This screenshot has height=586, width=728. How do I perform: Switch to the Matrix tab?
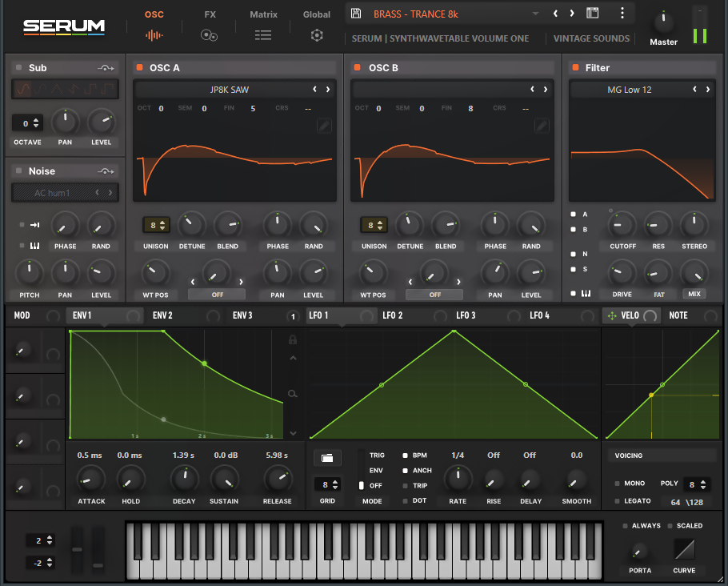[263, 26]
